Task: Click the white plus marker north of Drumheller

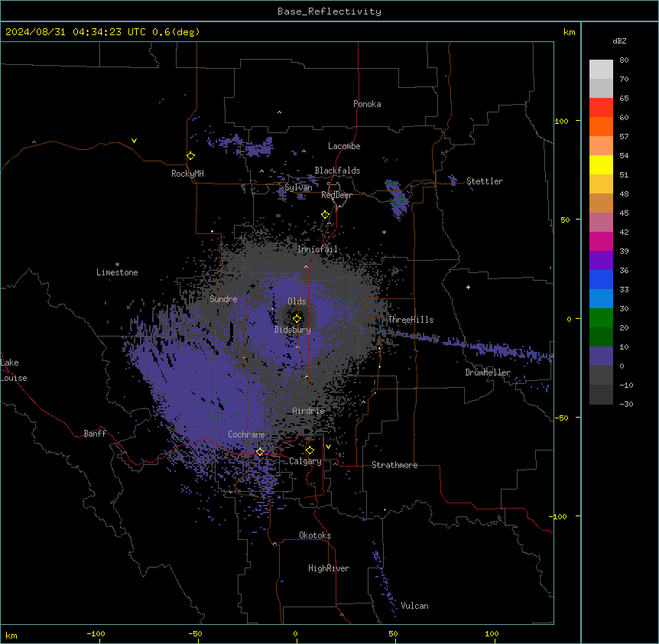Action: 468,287
